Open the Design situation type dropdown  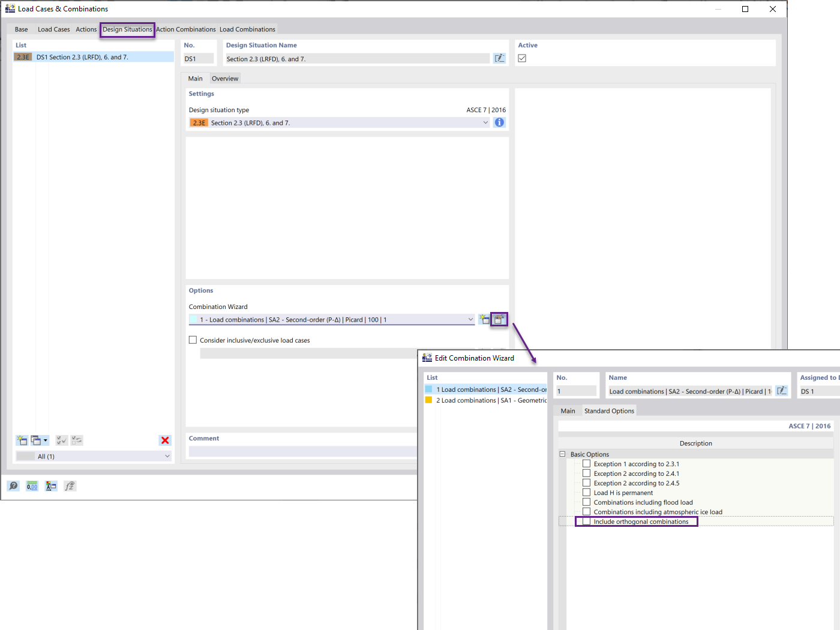(485, 122)
